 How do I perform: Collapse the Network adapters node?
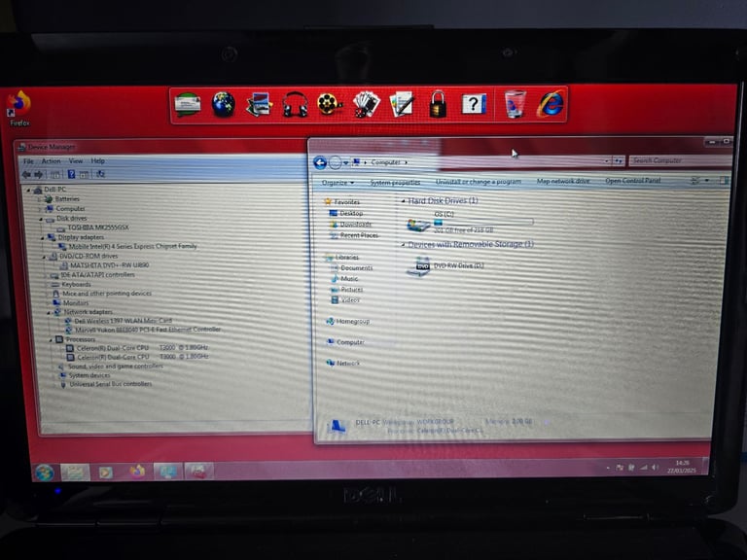[x=48, y=313]
